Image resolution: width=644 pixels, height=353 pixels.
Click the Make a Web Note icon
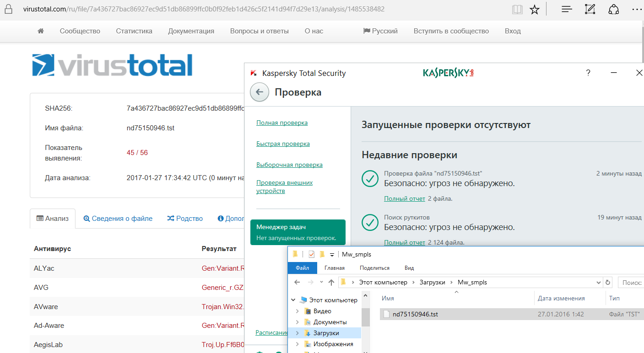[590, 10]
